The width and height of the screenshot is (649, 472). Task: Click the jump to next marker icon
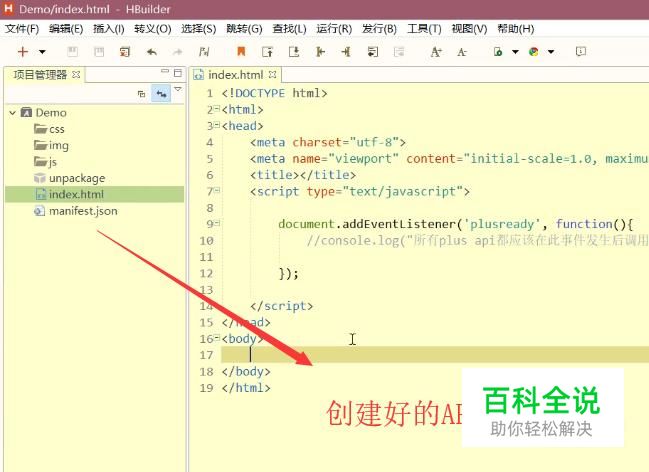294,52
